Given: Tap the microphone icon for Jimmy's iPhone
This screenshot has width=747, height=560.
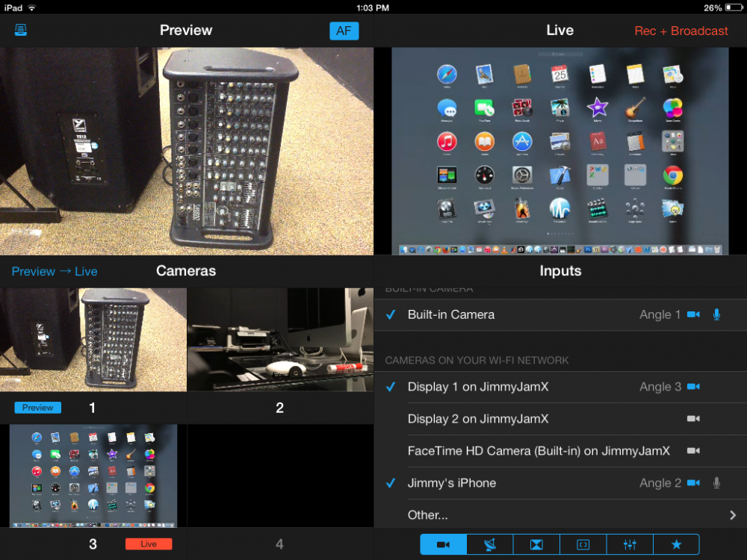Looking at the screenshot, I should click(716, 483).
